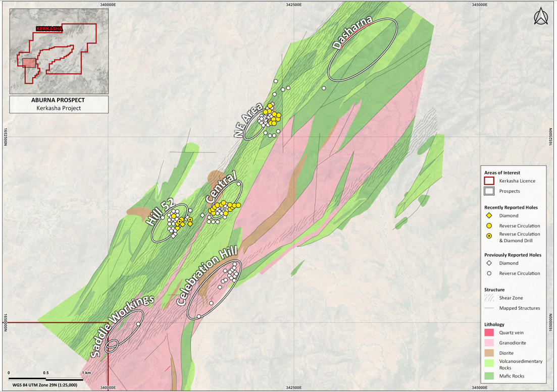Select the Diorite brown swatch

(489, 353)
